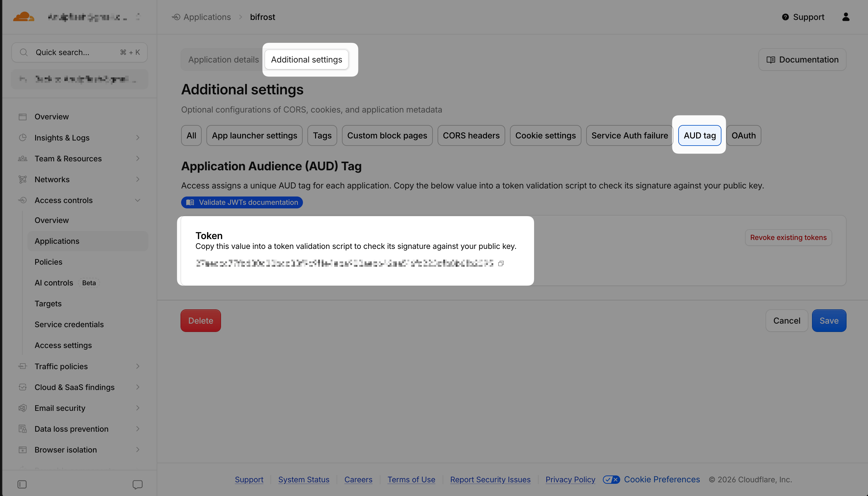The image size is (868, 496).
Task: Open Terms of Use footer link
Action: pos(411,479)
